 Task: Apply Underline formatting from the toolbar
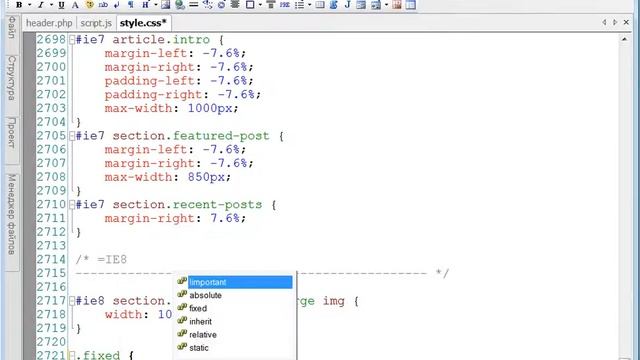tap(61, 5)
